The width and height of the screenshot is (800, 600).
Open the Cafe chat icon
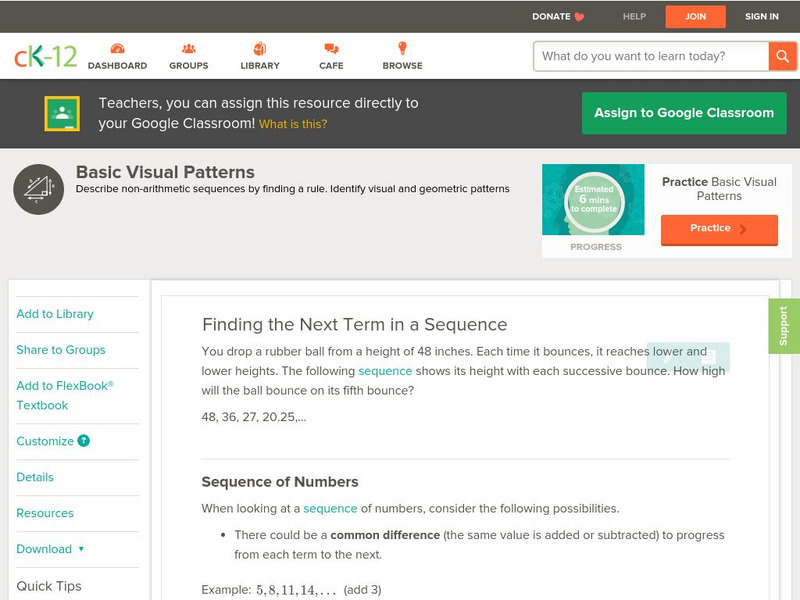pos(331,49)
